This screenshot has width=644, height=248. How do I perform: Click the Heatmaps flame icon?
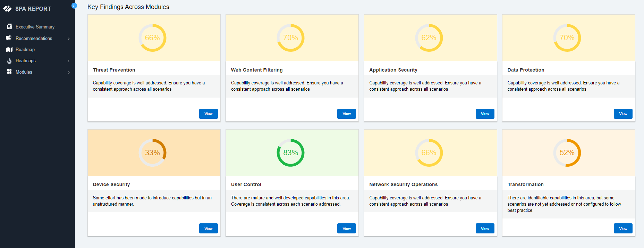9,61
